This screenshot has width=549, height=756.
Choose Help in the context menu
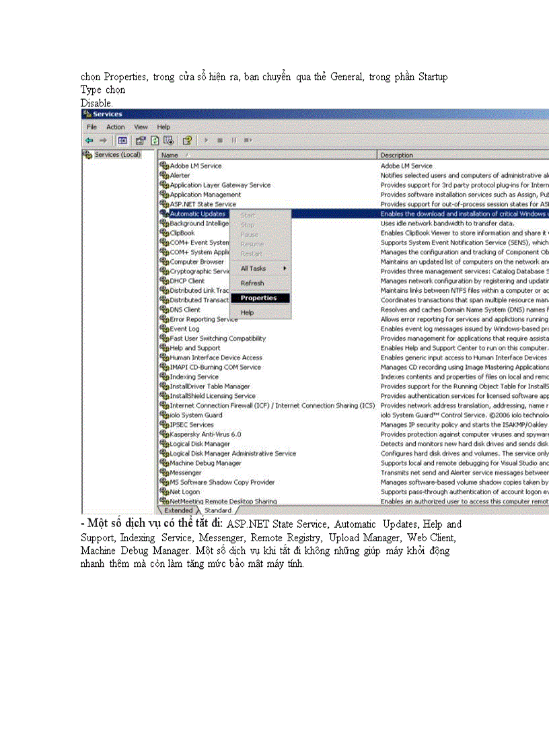tap(248, 312)
